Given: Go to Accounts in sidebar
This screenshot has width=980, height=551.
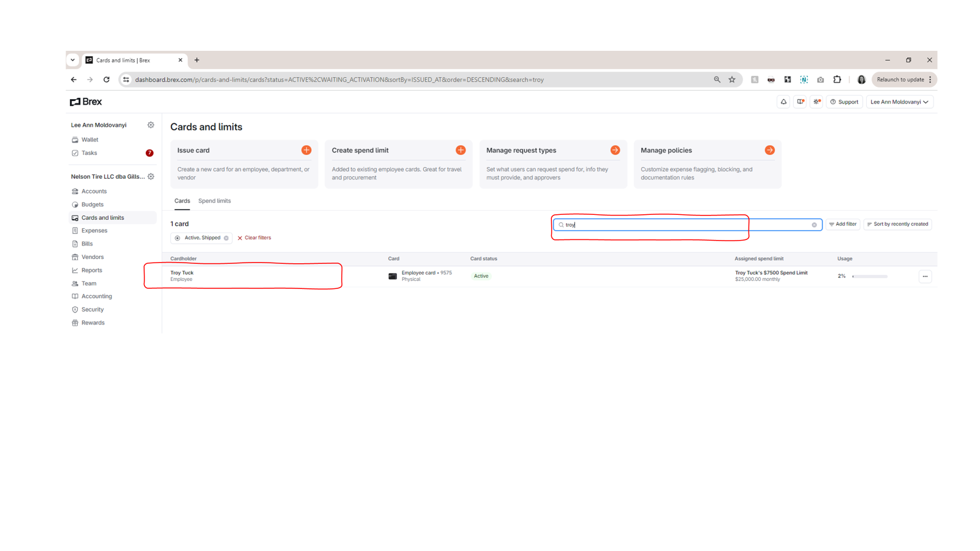Looking at the screenshot, I should coord(94,191).
